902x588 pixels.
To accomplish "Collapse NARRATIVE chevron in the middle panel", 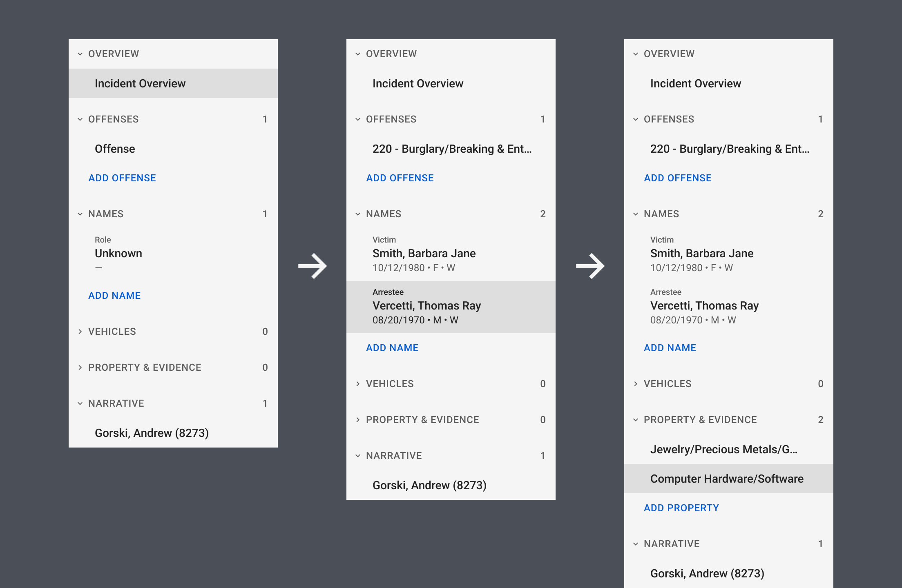I will pyautogui.click(x=358, y=456).
